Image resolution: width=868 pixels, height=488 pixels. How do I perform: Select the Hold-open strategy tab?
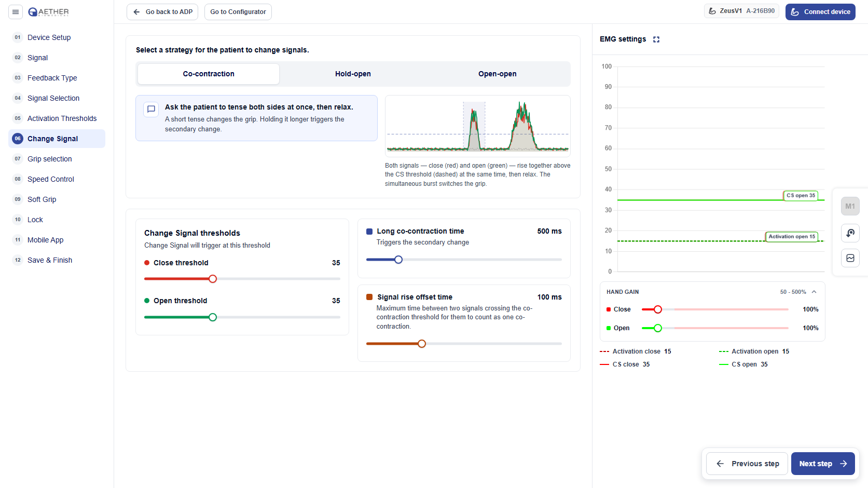click(353, 74)
